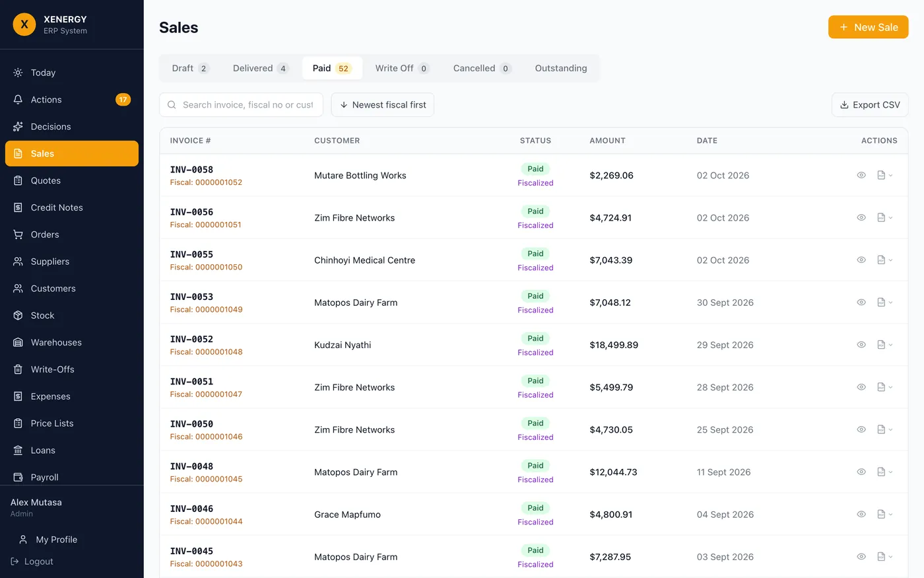Screen dimensions: 924x578
Task: Open the Cancelled tab
Action: [482, 68]
